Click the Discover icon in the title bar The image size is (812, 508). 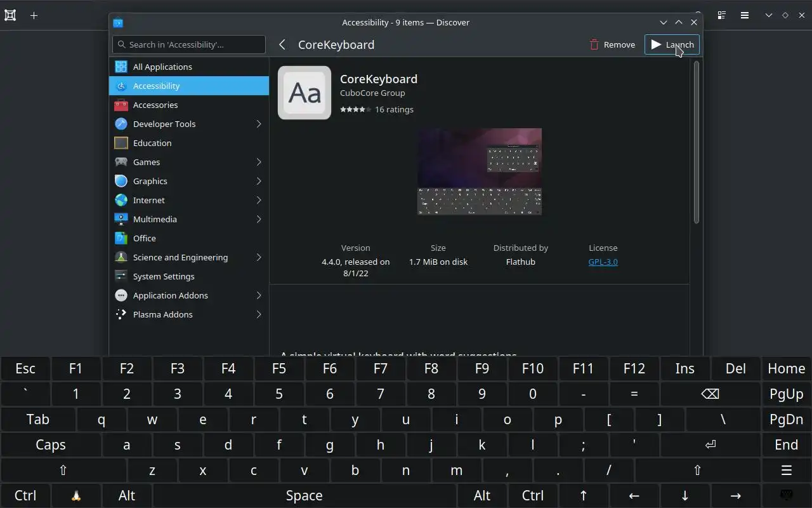[118, 22]
